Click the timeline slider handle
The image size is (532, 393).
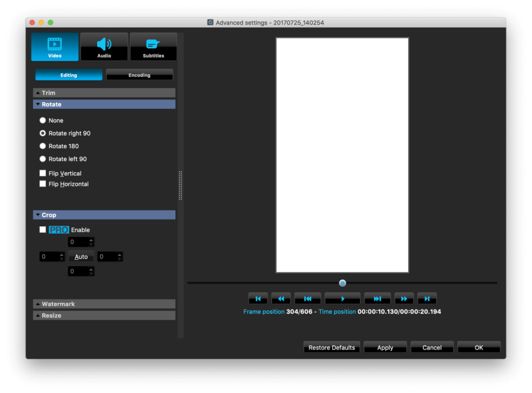(x=342, y=283)
